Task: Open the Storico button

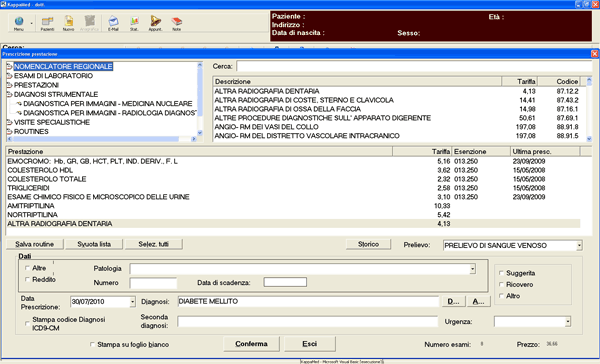Action: tap(368, 244)
